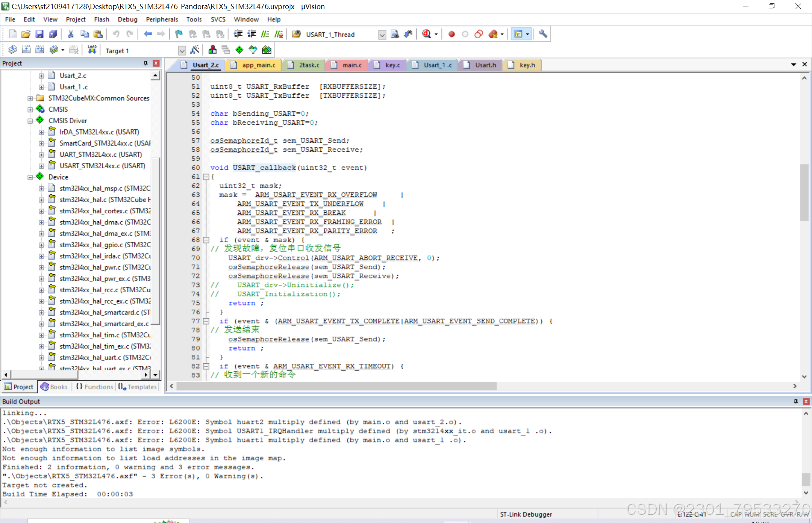812x523 pixels.
Task: Open the Debug menu
Action: coord(127,19)
